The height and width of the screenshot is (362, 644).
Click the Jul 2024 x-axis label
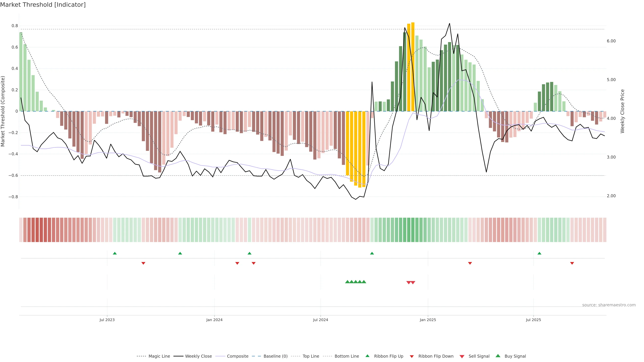click(x=320, y=320)
